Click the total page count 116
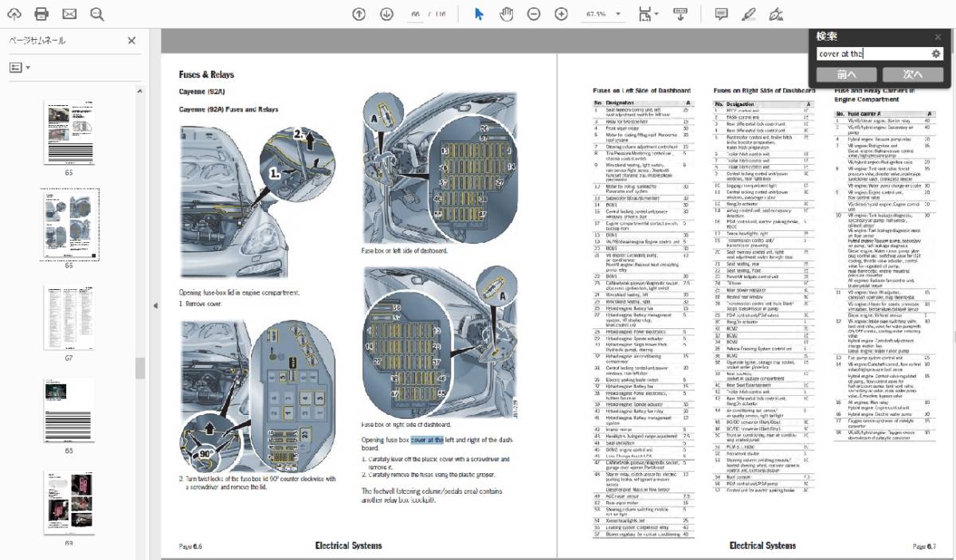Image resolution: width=956 pixels, height=560 pixels. 441,14
